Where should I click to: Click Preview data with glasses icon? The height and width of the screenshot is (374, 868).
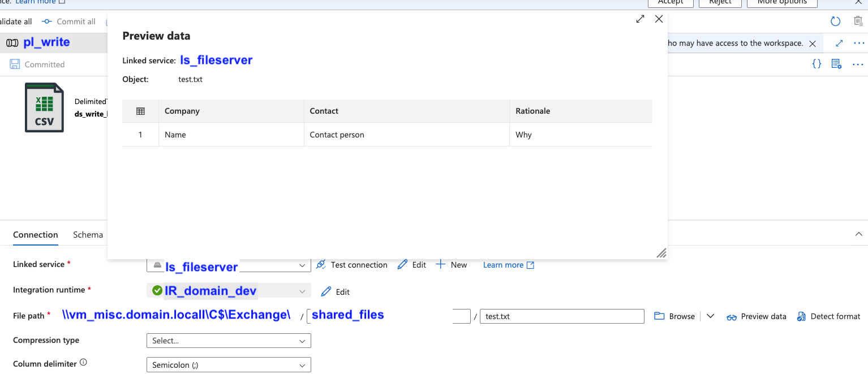(757, 316)
